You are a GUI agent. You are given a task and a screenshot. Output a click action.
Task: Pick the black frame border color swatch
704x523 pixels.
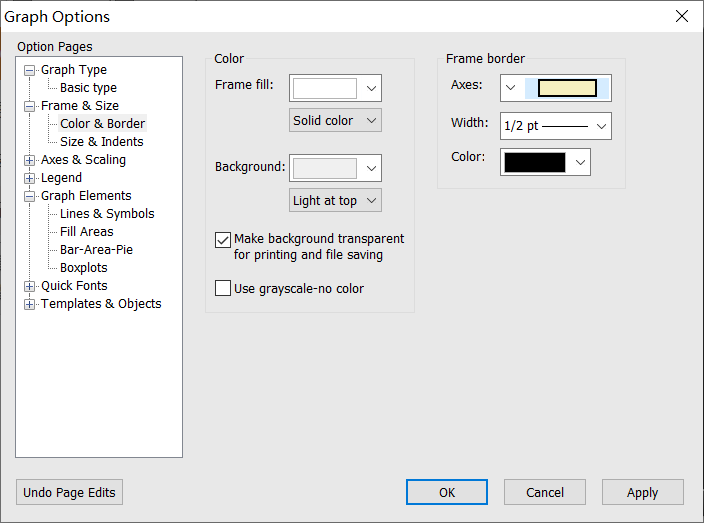535,162
